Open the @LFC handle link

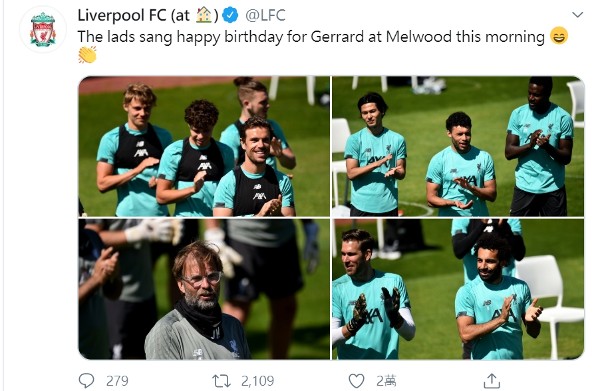point(265,15)
